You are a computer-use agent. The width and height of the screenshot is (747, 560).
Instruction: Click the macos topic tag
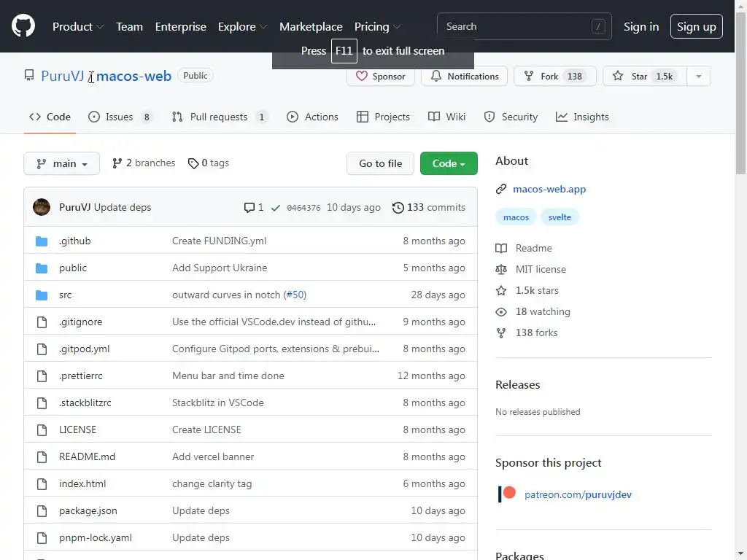point(516,217)
